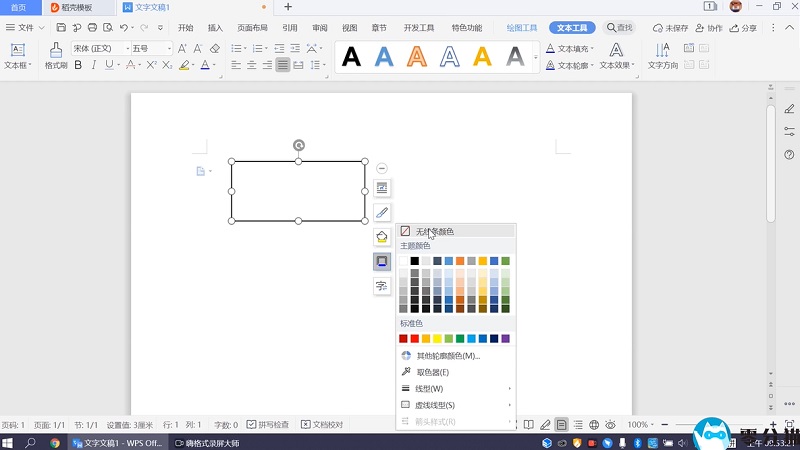Click the shape fill bucket icon beside shape
This screenshot has height=450, width=800.
(382, 237)
